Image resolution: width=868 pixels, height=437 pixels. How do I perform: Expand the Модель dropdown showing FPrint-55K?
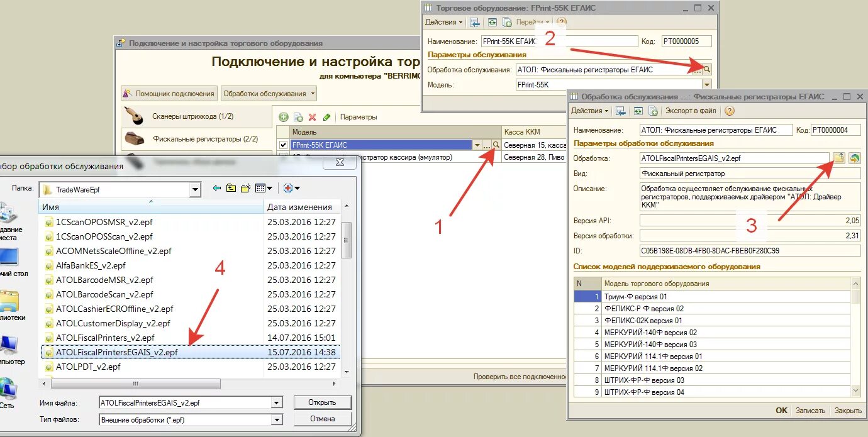(x=707, y=84)
